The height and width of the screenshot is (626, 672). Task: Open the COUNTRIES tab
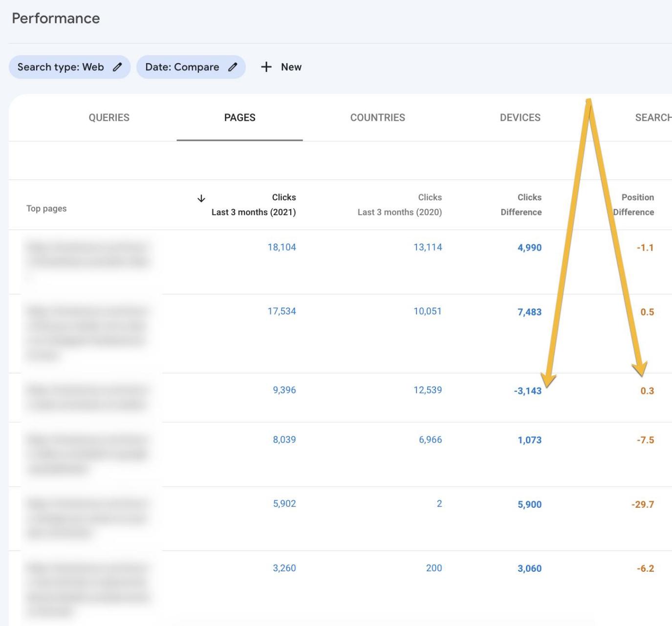(377, 117)
